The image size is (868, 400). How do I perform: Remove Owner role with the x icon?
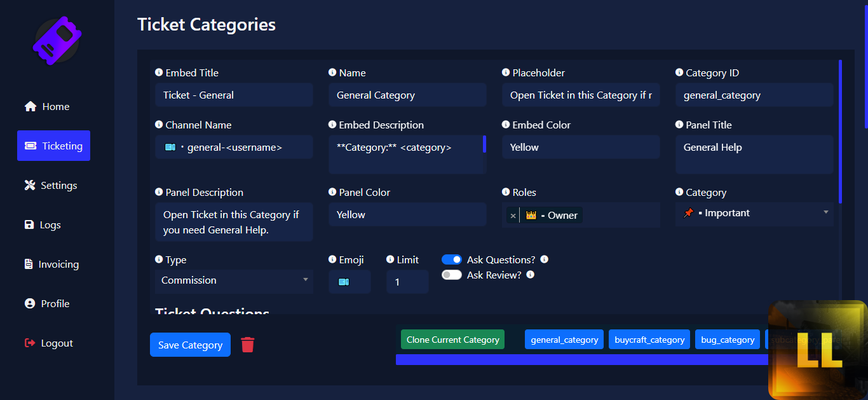513,216
